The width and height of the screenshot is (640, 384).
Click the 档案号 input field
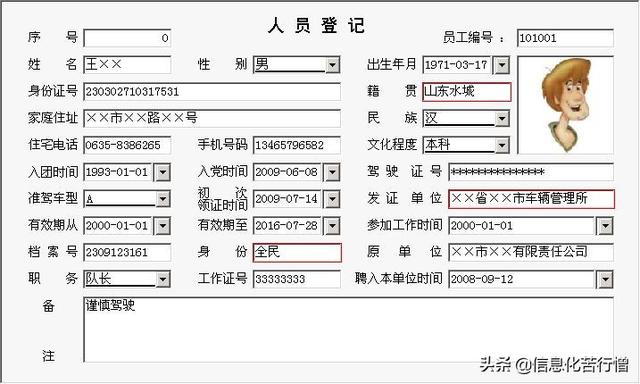pos(127,253)
